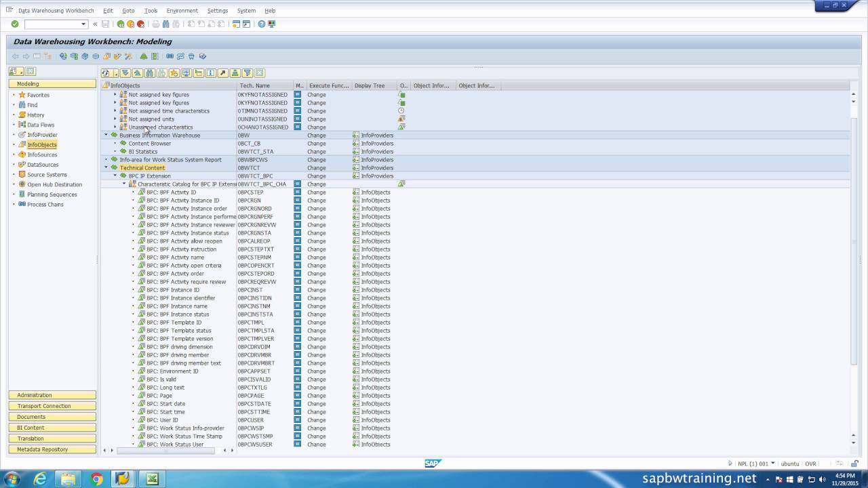This screenshot has width=868, height=488.
Task: Click the orange Exit icon
Action: (131, 24)
